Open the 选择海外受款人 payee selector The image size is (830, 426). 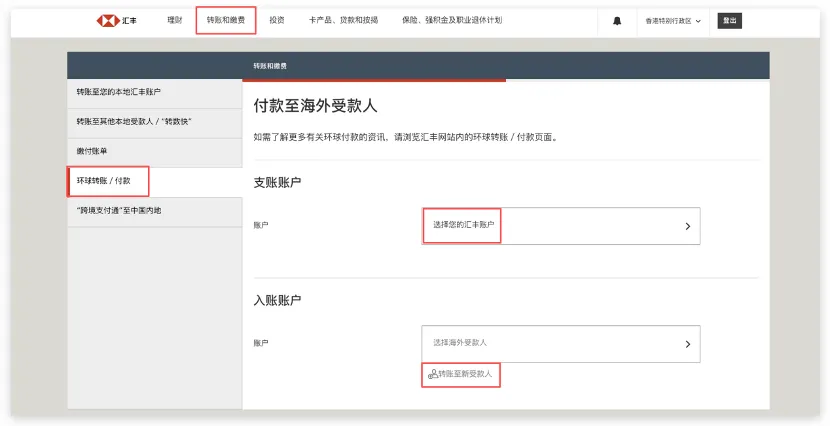tap(561, 344)
